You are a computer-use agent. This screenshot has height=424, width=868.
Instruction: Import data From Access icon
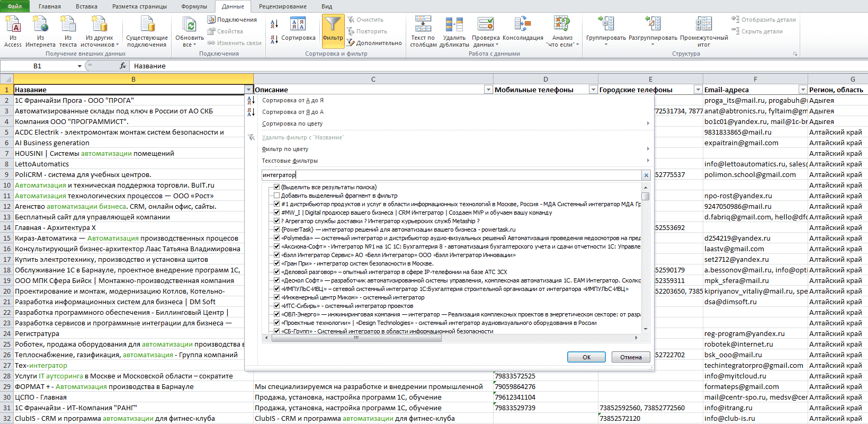pos(13,32)
